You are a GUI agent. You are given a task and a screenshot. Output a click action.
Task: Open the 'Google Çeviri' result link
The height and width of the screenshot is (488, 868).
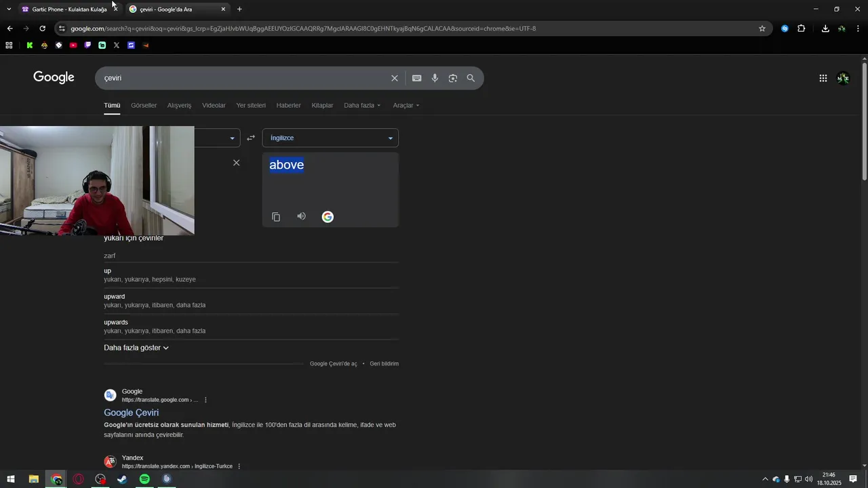[131, 412]
